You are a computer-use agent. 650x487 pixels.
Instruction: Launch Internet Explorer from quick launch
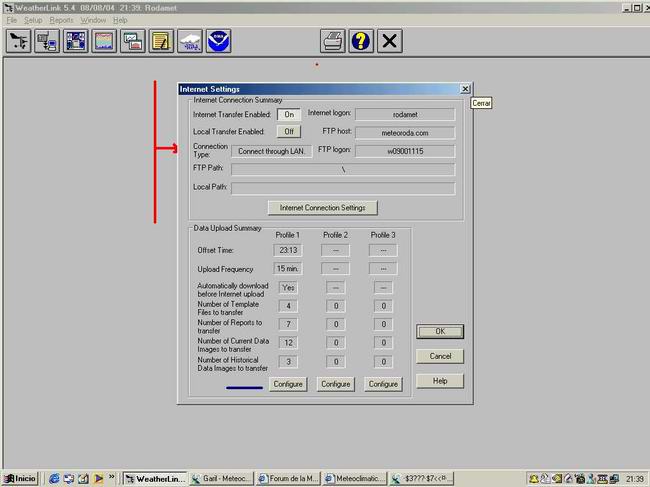pos(54,479)
